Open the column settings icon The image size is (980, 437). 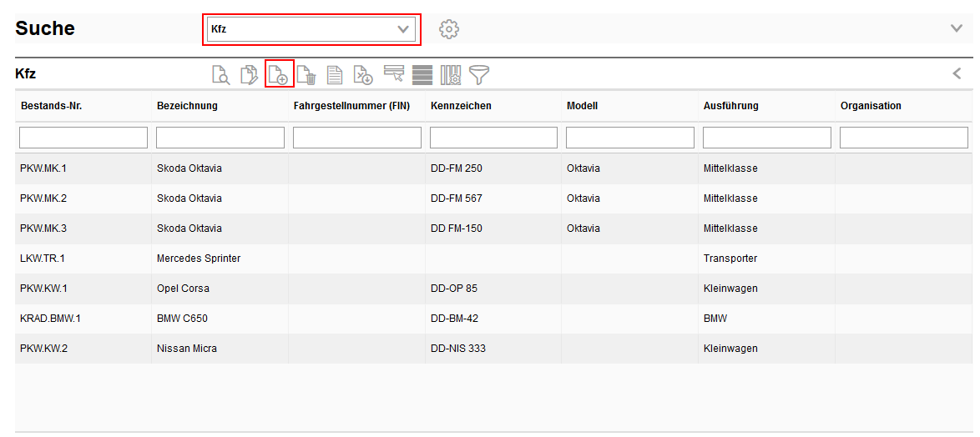[x=451, y=75]
